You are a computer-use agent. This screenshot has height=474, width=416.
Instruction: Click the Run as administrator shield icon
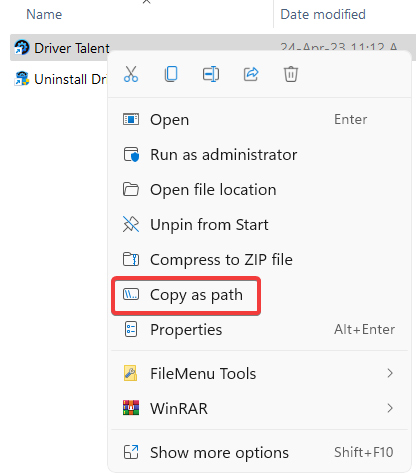click(x=131, y=154)
